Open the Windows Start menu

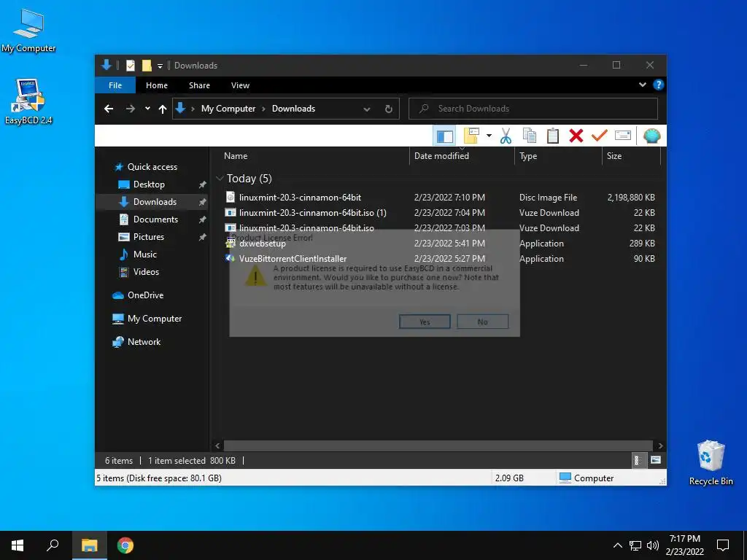[18, 545]
